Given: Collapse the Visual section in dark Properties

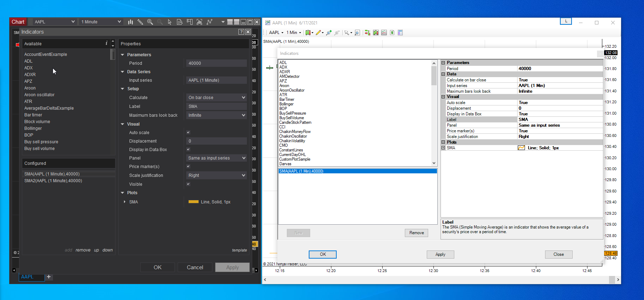Looking at the screenshot, I should coord(123,124).
